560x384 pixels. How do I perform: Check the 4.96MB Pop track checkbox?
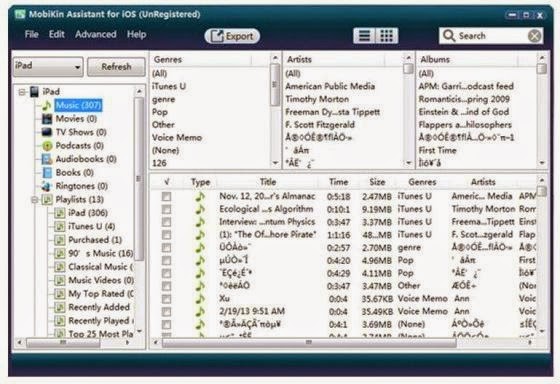pyautogui.click(x=166, y=261)
